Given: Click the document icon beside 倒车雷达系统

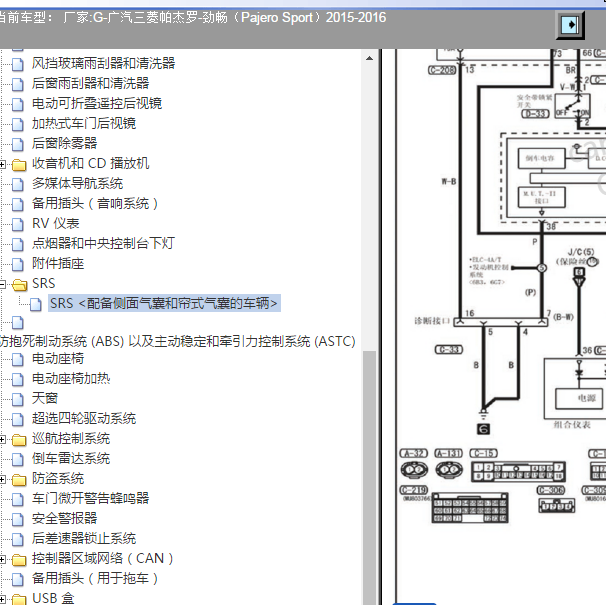Looking at the screenshot, I should click(18, 460).
